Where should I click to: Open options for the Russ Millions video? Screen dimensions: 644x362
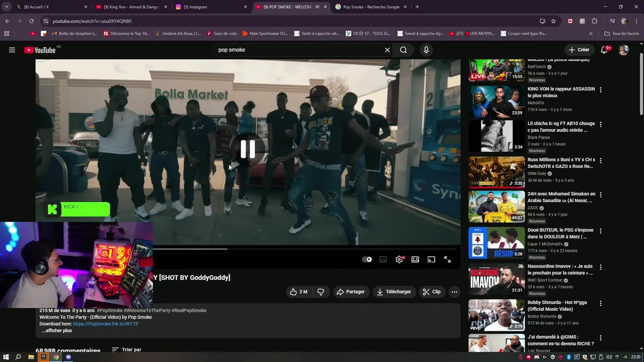click(600, 160)
